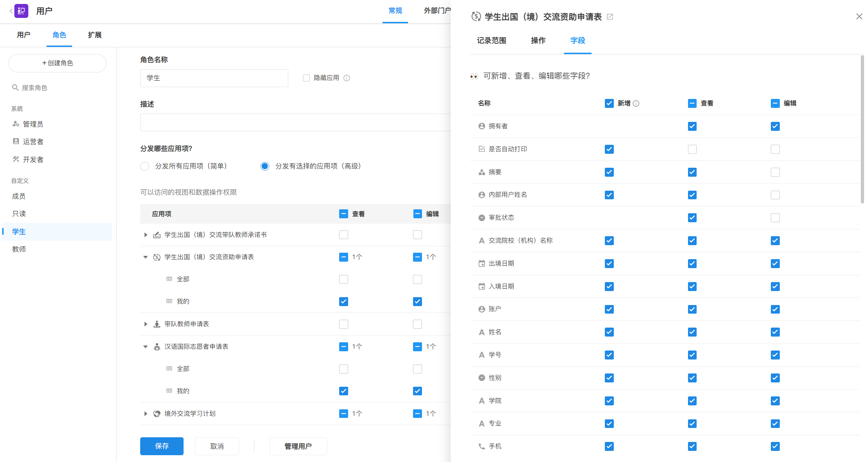The width and height of the screenshot is (868, 462).
Task: Switch to the 外部门户 top tab
Action: click(437, 11)
